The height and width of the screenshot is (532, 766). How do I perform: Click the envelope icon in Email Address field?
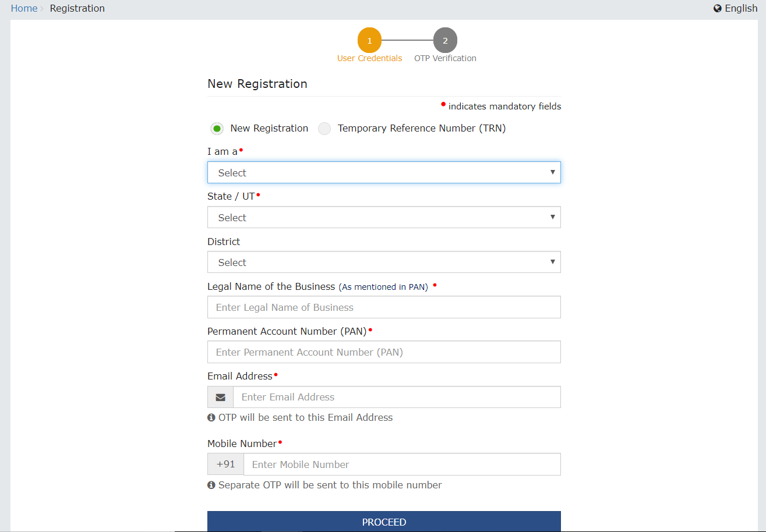[x=221, y=397]
